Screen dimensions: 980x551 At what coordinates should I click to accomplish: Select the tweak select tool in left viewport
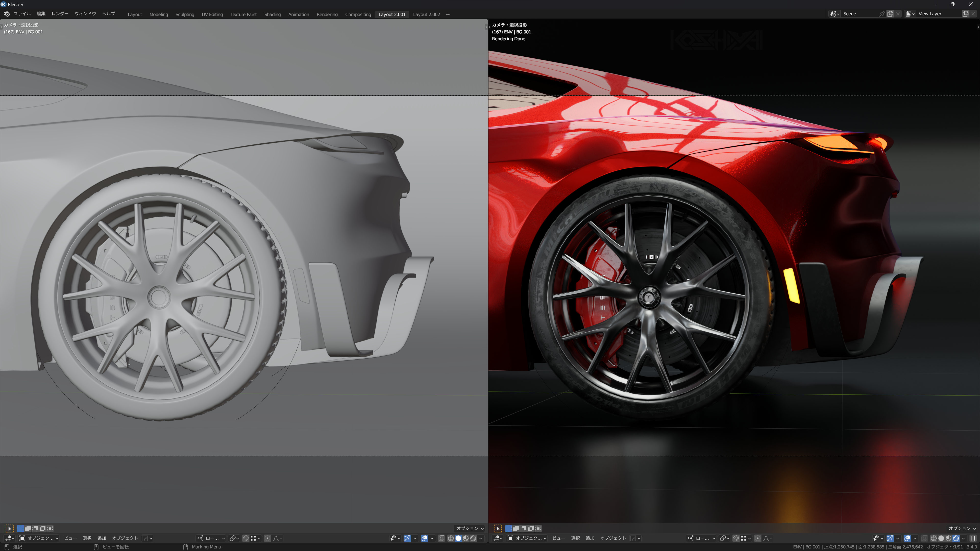click(9, 528)
